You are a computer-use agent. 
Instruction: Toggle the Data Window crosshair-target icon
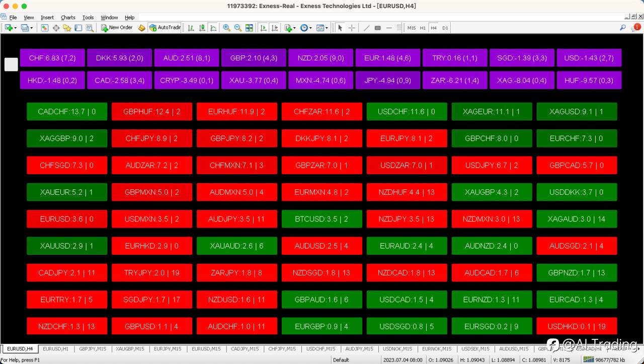coord(56,28)
